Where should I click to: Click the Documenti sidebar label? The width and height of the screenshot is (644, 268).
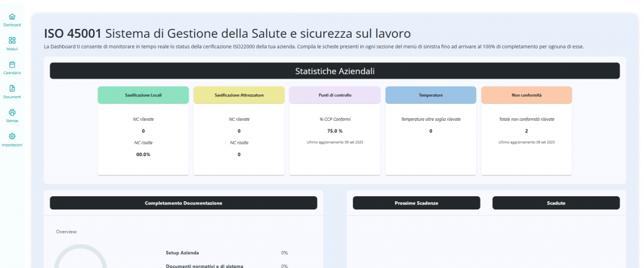(x=12, y=97)
